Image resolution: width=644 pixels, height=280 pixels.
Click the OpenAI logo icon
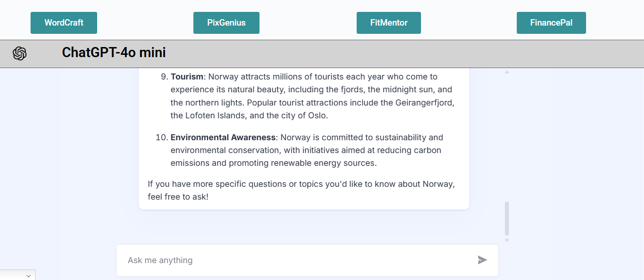coord(20,53)
